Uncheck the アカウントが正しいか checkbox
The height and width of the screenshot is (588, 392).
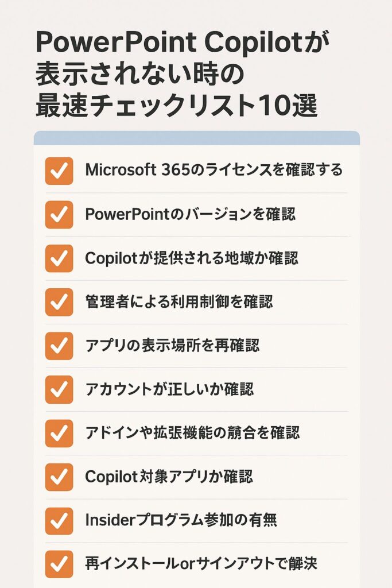[x=59, y=390]
